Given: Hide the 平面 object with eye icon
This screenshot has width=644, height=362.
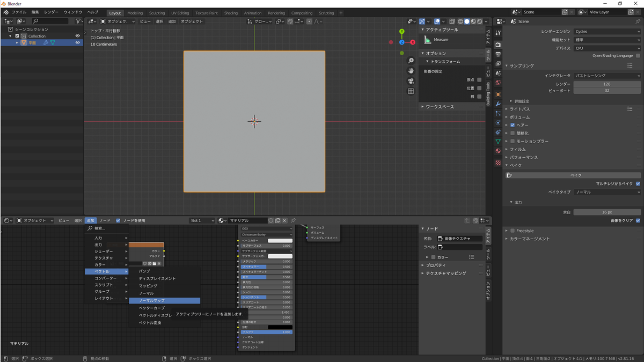Looking at the screenshot, I should coord(77,43).
